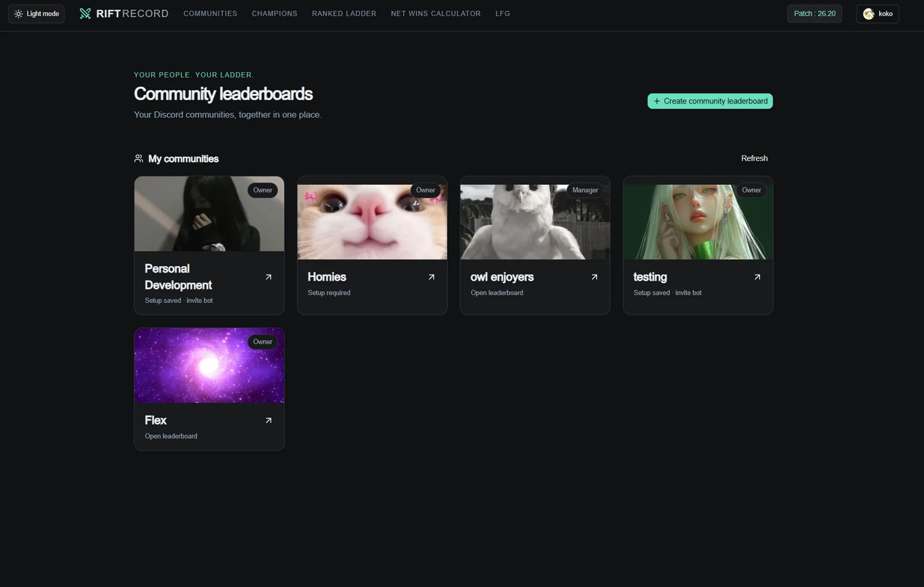The height and width of the screenshot is (587, 924).
Task: Go to Ranked Ladder page
Action: pyautogui.click(x=344, y=14)
